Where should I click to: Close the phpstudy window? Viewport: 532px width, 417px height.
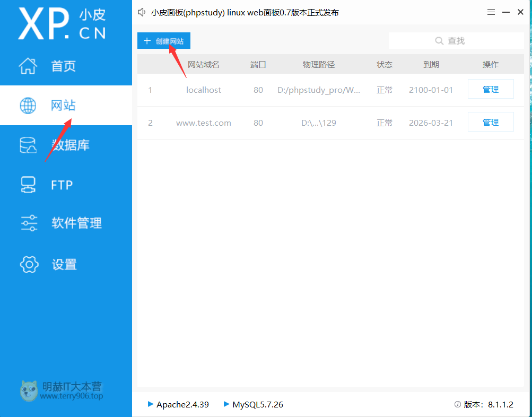(520, 12)
